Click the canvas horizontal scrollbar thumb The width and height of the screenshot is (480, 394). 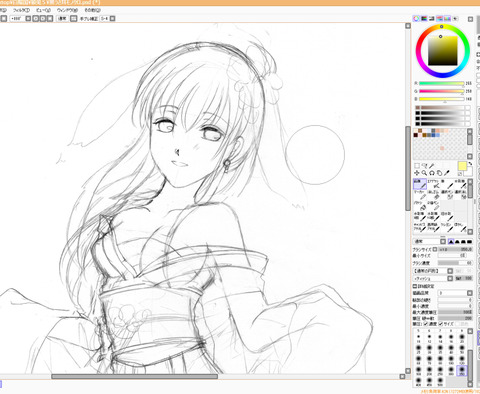coord(134,376)
